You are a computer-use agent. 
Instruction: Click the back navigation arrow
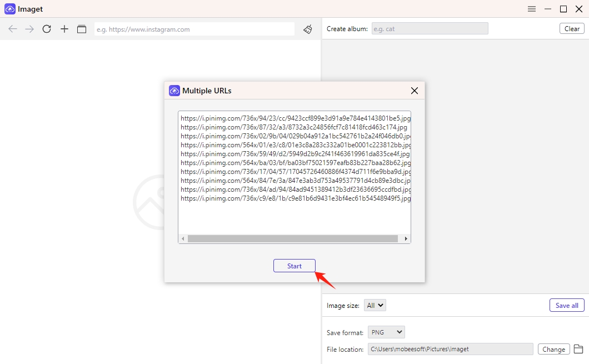pos(12,29)
